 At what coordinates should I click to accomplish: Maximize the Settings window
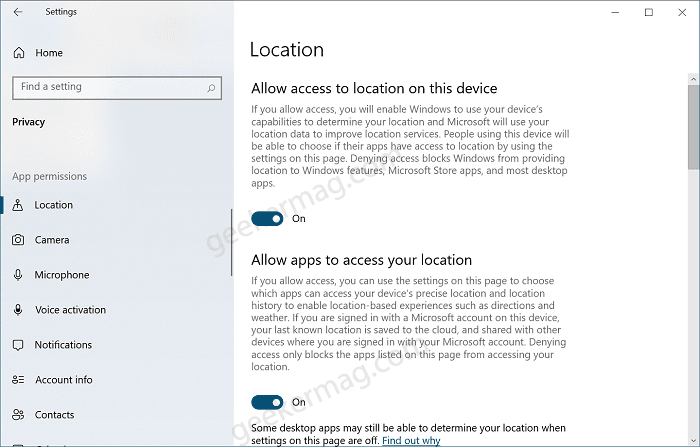pos(649,13)
